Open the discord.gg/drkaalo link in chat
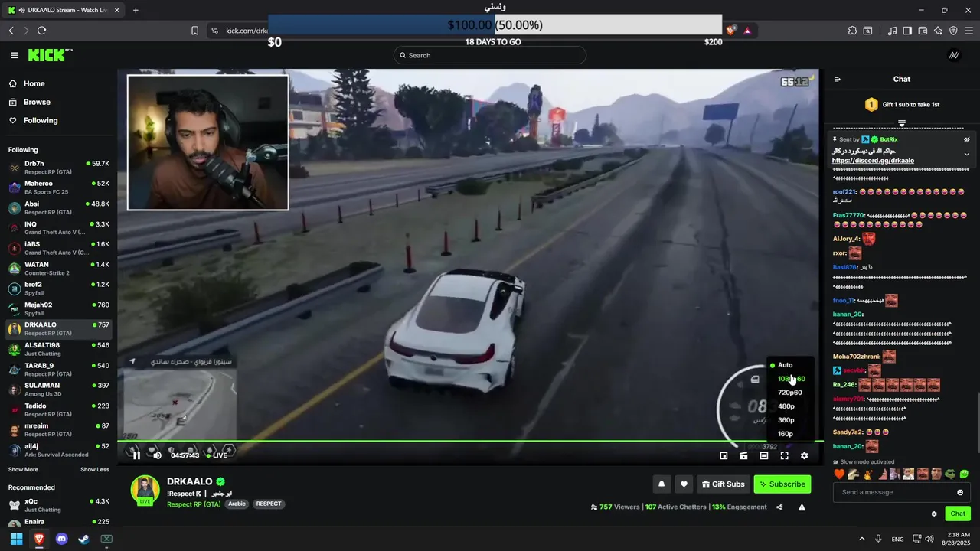 [x=873, y=161]
